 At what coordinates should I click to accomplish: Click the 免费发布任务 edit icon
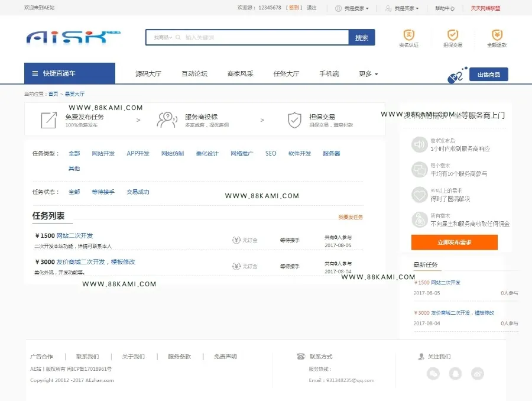49,120
